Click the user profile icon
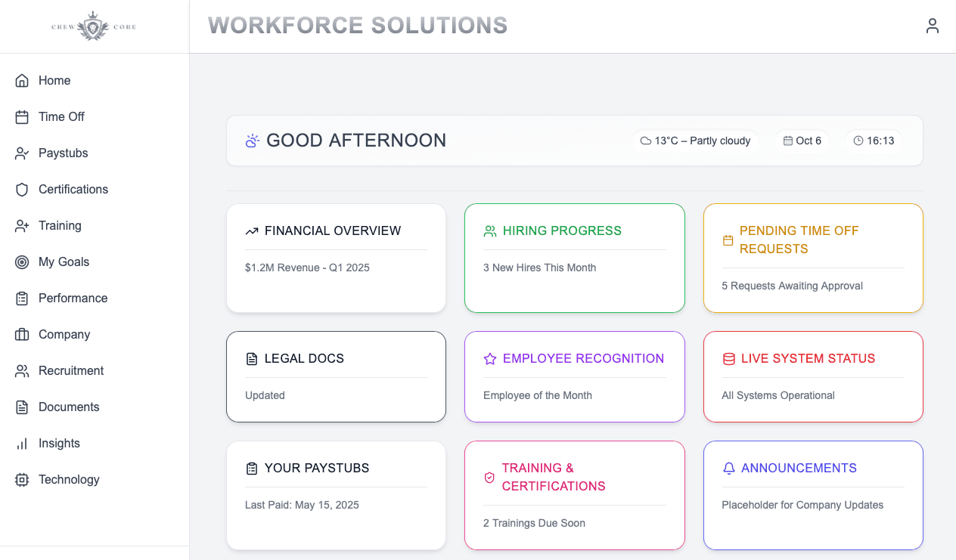Image resolution: width=956 pixels, height=560 pixels. (932, 26)
